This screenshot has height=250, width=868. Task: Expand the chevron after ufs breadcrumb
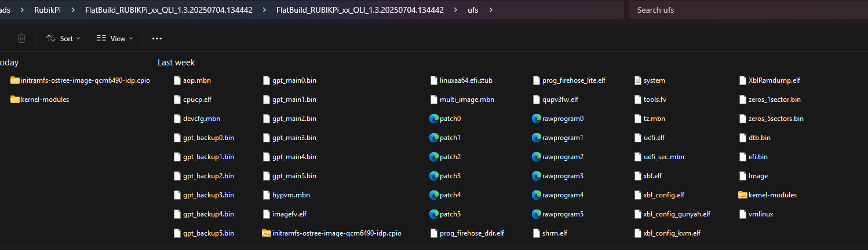coord(491,10)
